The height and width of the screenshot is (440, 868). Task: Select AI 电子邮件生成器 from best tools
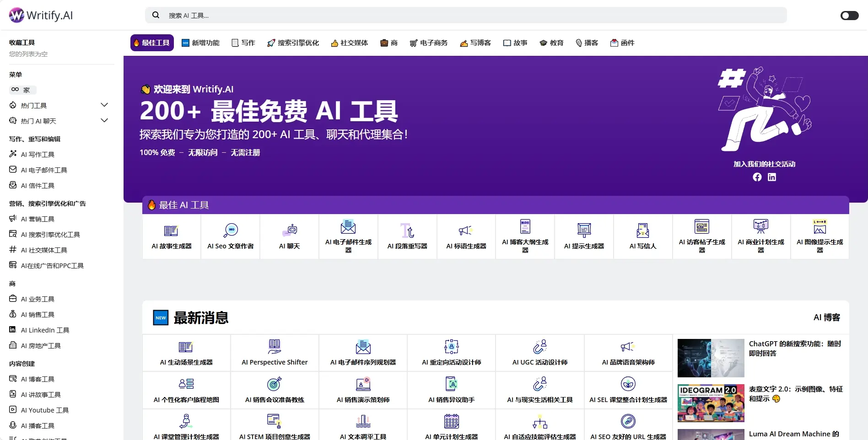click(x=348, y=236)
